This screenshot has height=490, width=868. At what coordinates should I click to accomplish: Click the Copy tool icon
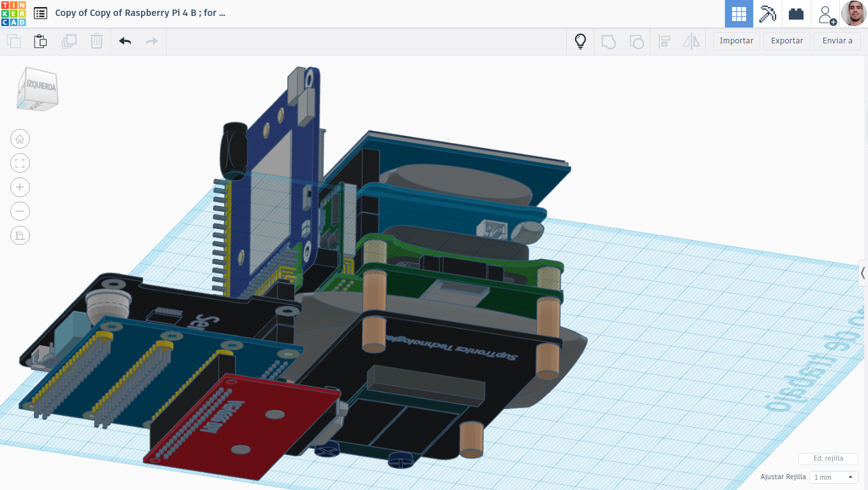point(14,41)
